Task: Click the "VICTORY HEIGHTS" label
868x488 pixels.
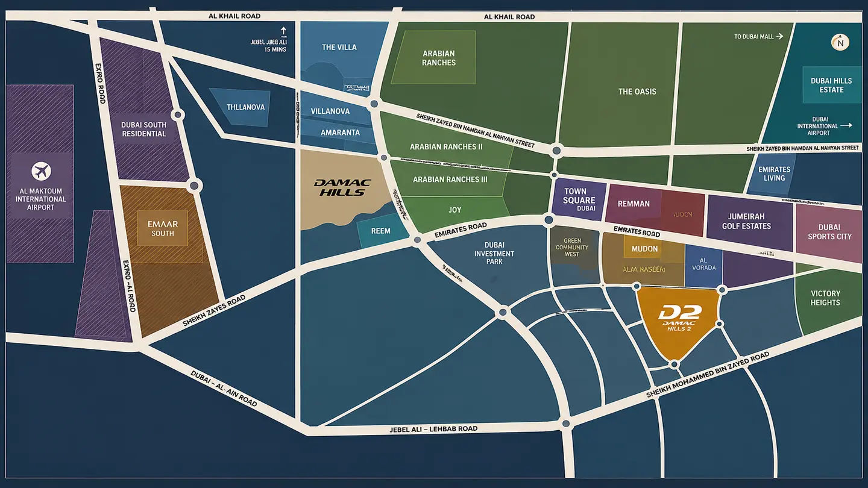Action: pos(825,298)
